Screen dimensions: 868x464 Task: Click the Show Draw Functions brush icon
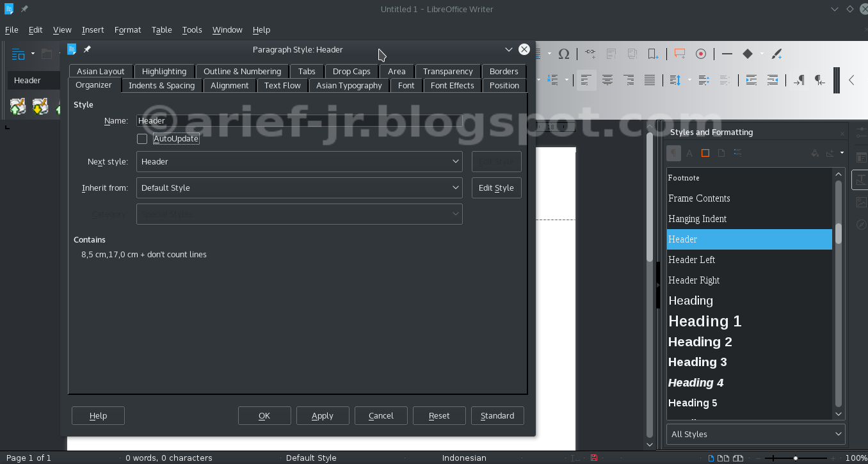point(776,54)
